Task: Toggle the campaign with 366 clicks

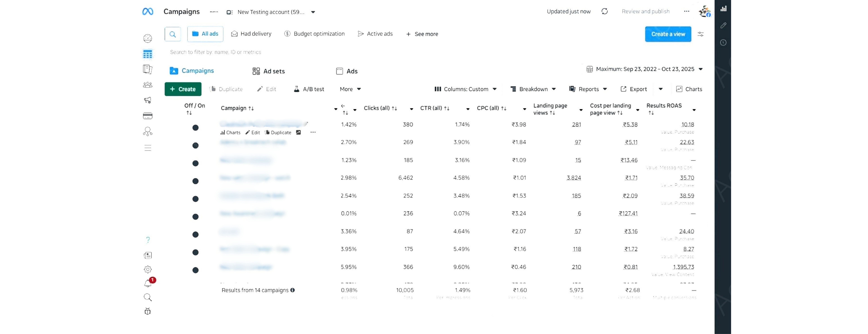Action: tap(195, 270)
